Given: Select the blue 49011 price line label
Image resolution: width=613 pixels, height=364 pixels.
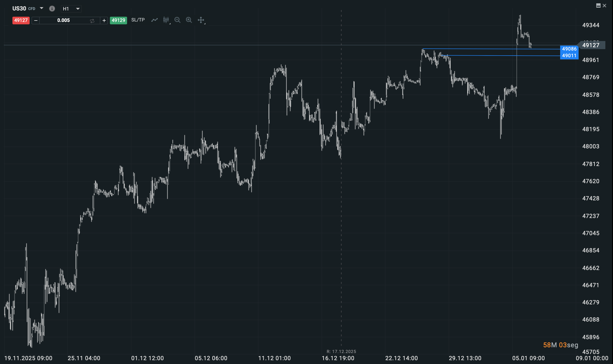Looking at the screenshot, I should click(x=569, y=56).
